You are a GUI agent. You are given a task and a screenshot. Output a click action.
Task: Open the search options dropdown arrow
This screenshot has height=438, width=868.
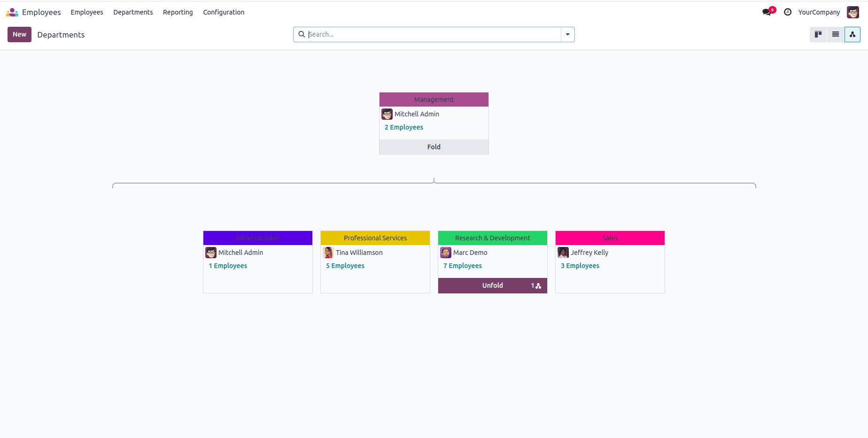pyautogui.click(x=568, y=34)
